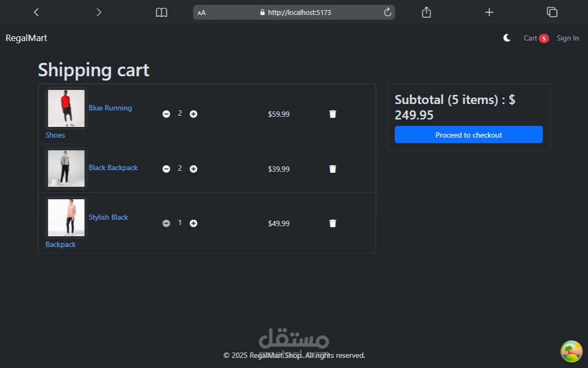Viewport: 588px width, 368px height.
Task: Reload the page in browser
Action: click(388, 12)
